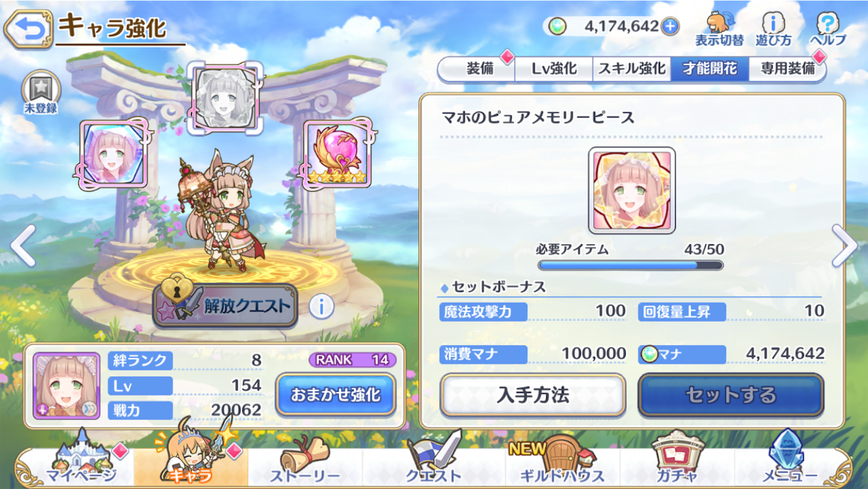Click the 必要アイテム progress bar
Screen dimensions: 868x489
click(631, 265)
